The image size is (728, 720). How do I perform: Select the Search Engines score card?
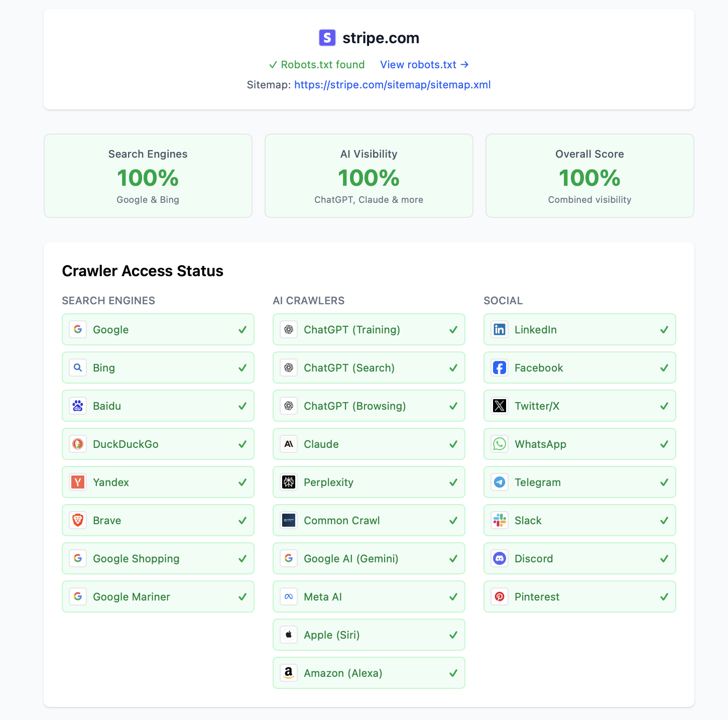point(148,176)
